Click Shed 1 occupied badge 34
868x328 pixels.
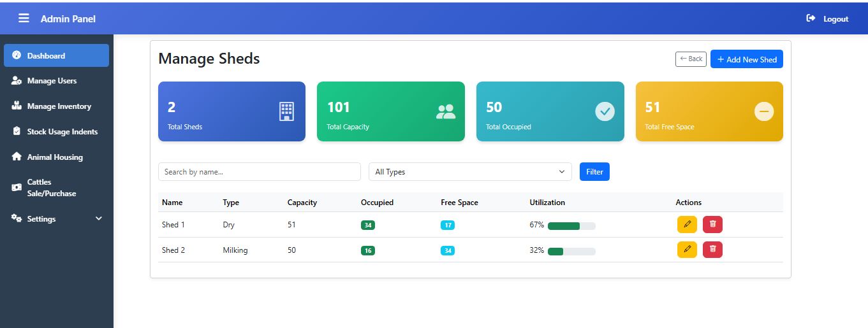(368, 225)
